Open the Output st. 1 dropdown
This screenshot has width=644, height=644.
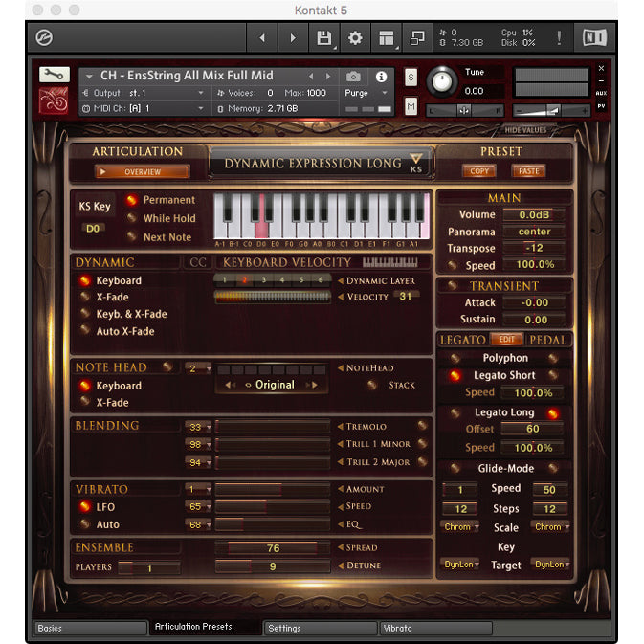(143, 93)
